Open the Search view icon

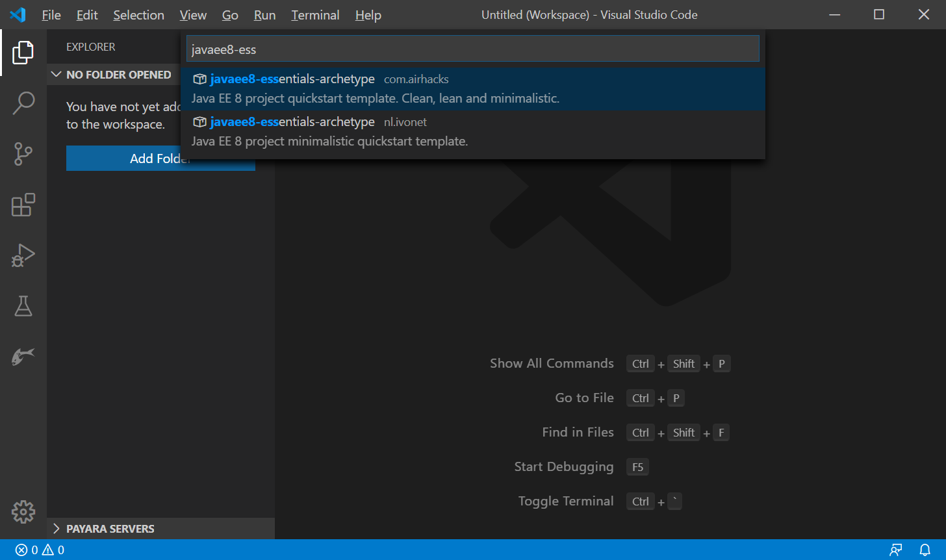tap(23, 103)
